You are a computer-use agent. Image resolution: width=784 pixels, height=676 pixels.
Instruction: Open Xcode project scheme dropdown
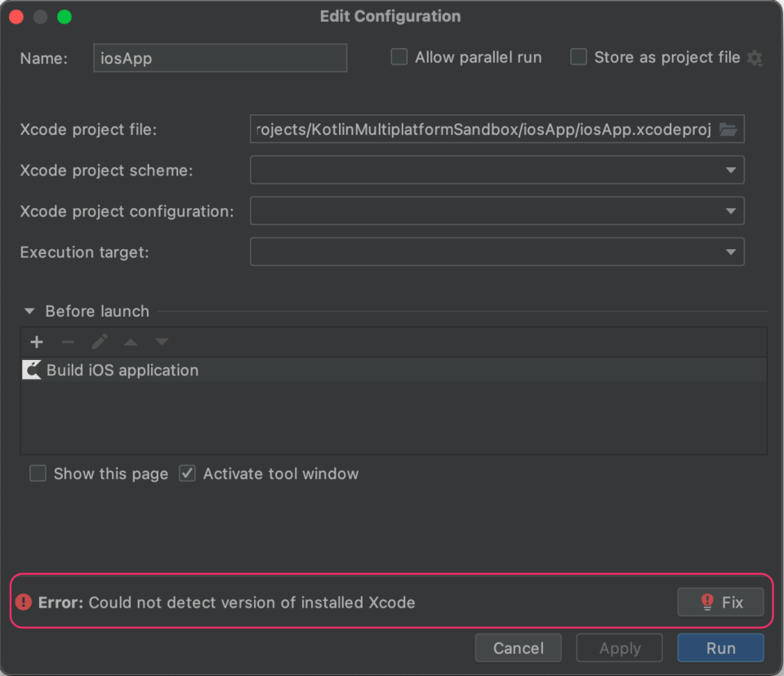pyautogui.click(x=497, y=170)
